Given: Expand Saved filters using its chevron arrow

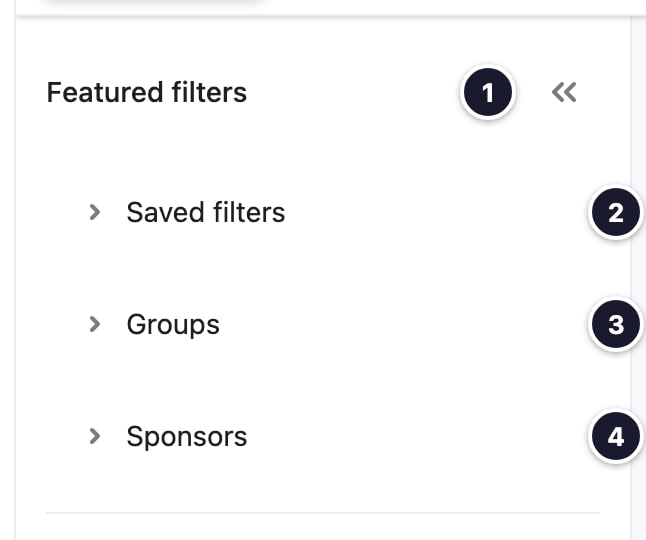Looking at the screenshot, I should point(95,212).
